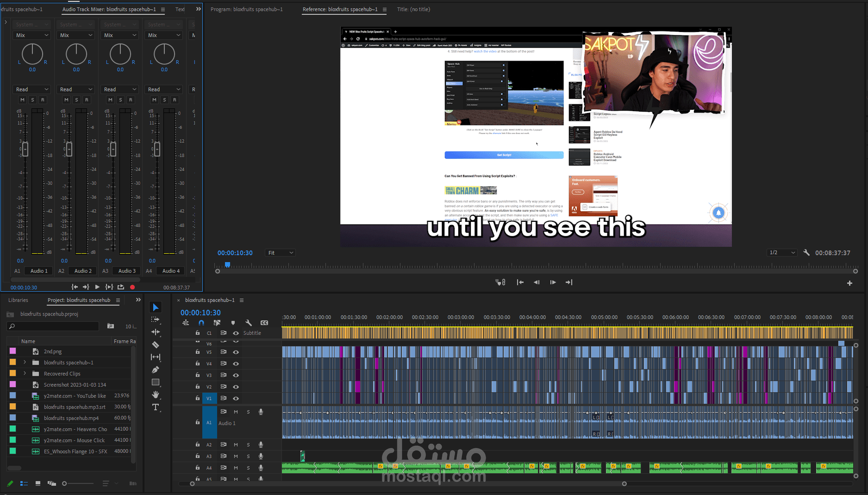The image size is (868, 495).
Task: Click Go to Out in Reference monitor
Action: click(569, 282)
